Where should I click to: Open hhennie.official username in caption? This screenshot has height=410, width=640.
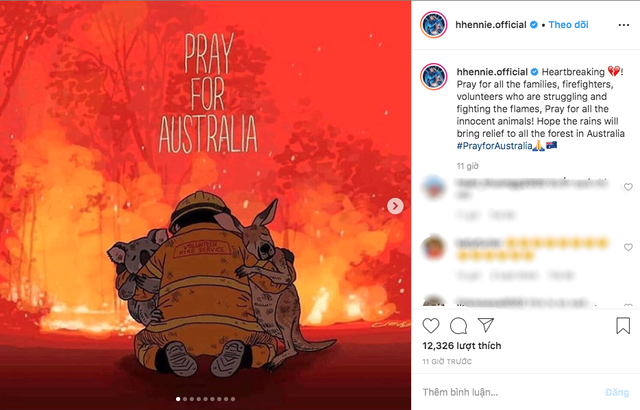click(x=492, y=72)
